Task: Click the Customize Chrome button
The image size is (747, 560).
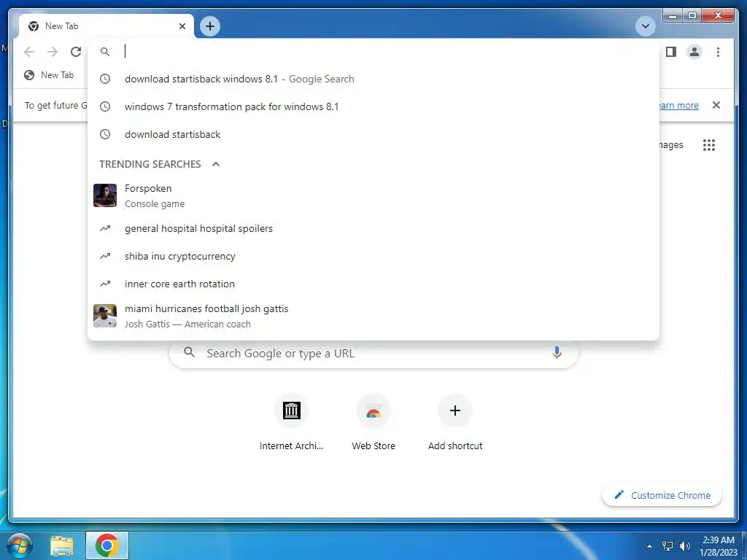Action: 662,495
